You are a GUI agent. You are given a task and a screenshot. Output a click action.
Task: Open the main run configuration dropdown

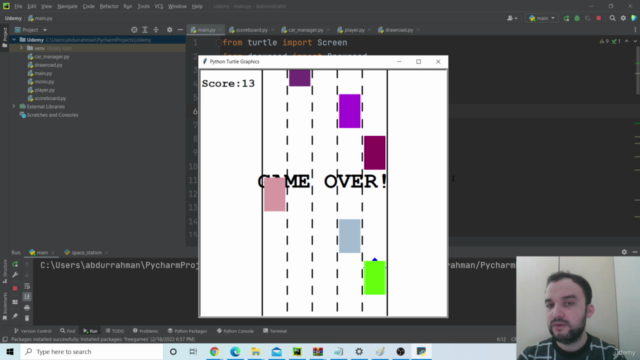click(x=542, y=18)
